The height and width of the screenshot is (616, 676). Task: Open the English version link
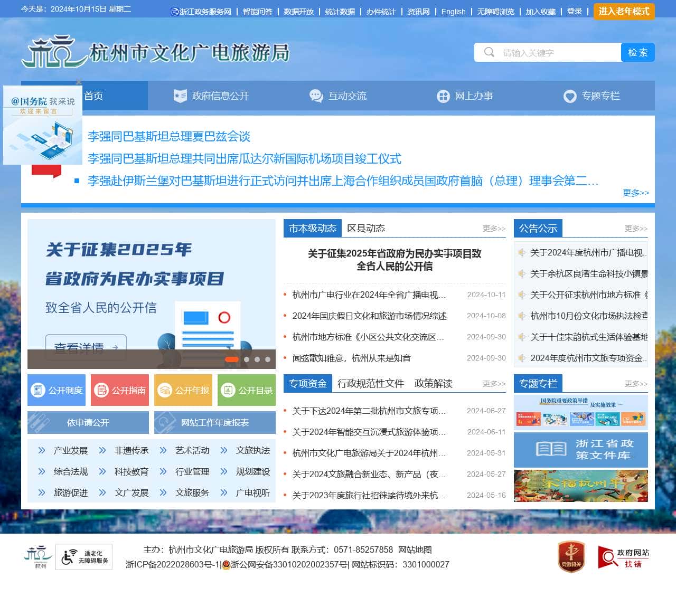pos(453,12)
